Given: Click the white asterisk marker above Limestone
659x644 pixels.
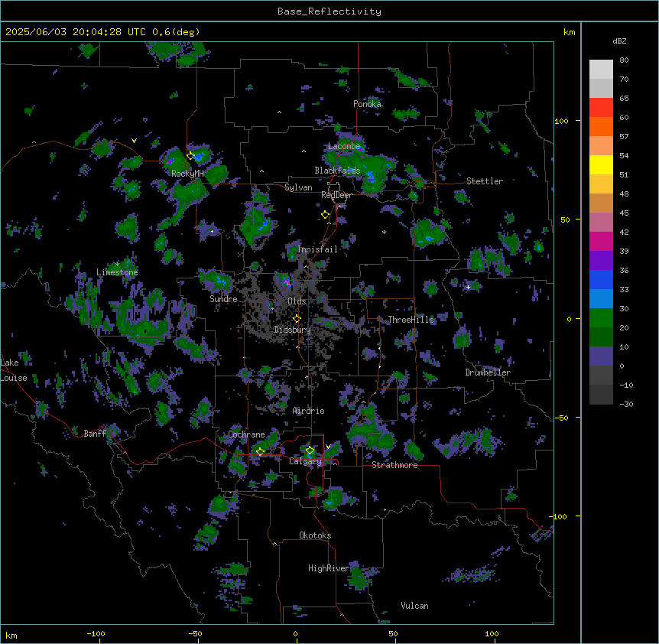Looking at the screenshot, I should point(117,265).
